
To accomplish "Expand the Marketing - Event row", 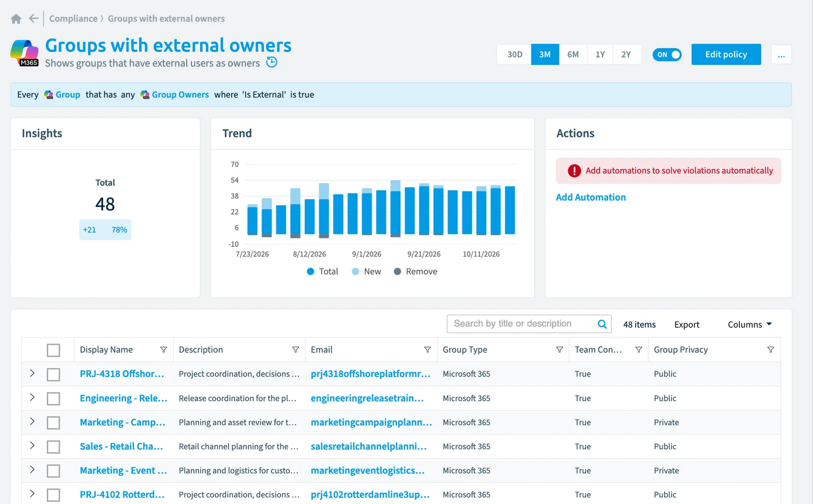I will tap(32, 469).
